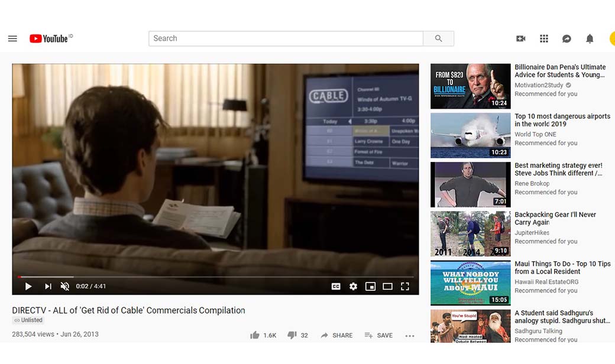Enter full screen mode
Image resolution: width=615 pixels, height=364 pixels.
point(405,287)
